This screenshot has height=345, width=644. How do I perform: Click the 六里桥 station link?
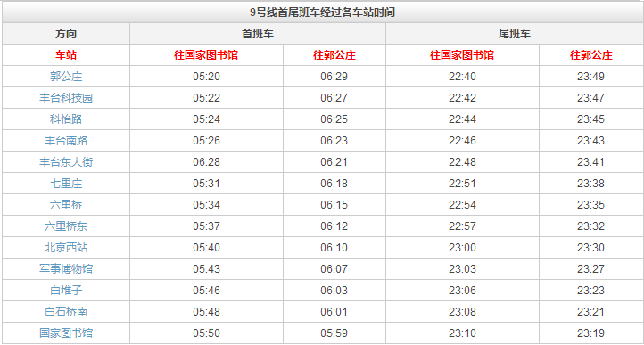tap(66, 204)
